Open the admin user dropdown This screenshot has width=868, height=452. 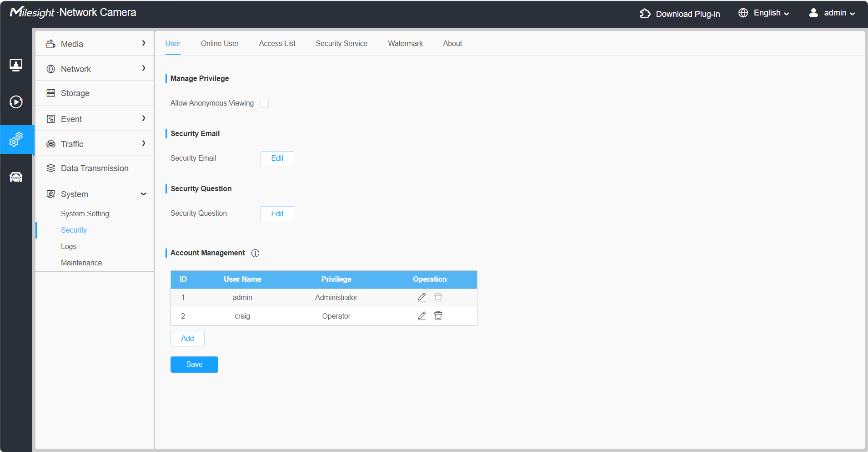click(832, 13)
